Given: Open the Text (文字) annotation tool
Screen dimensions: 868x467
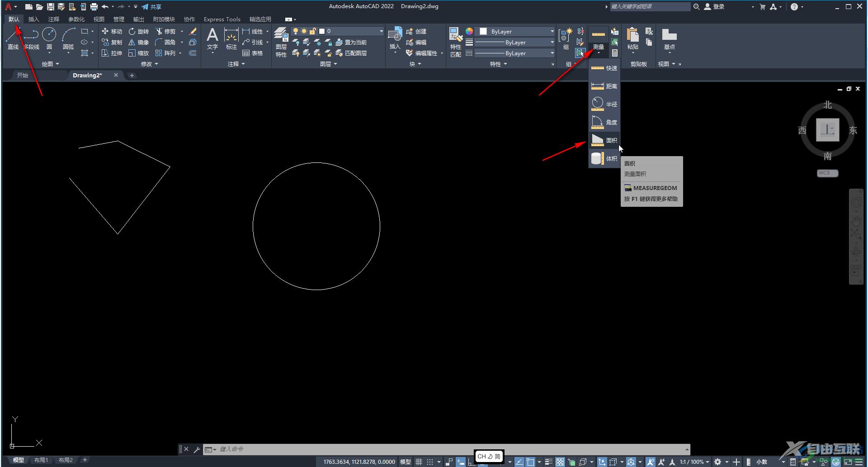Looking at the screenshot, I should point(212,38).
